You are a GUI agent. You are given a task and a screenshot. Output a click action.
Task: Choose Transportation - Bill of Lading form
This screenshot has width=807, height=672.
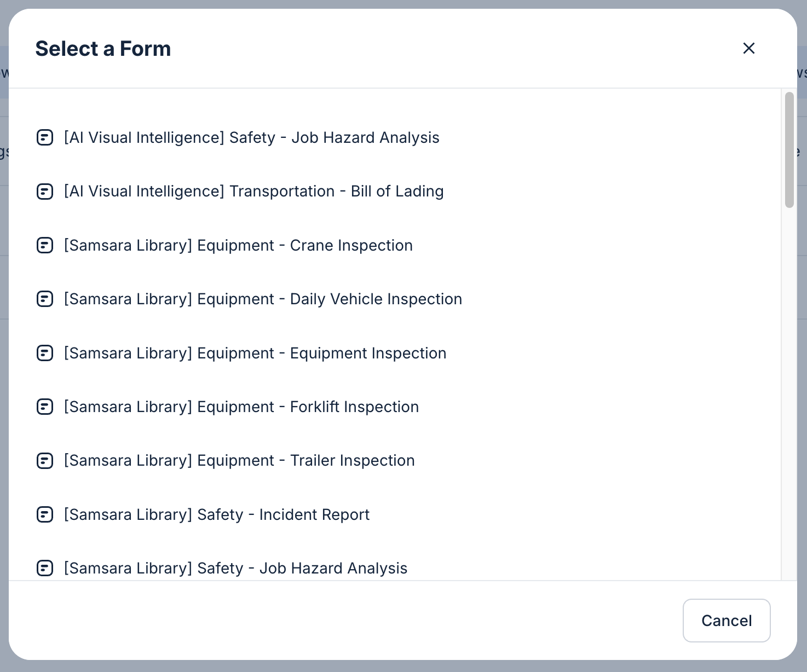pyautogui.click(x=253, y=192)
